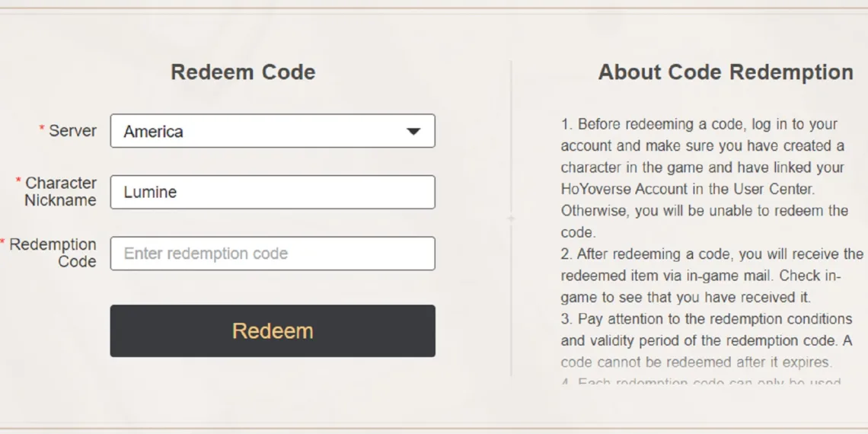Click the diamond ornament on the vertical divider
The height and width of the screenshot is (434, 868).
coord(511,219)
